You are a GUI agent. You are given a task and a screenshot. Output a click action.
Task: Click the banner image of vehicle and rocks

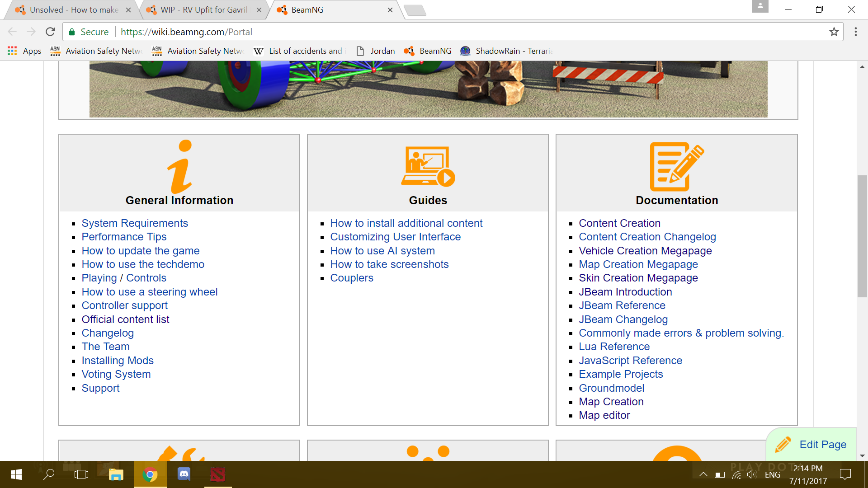click(x=428, y=89)
